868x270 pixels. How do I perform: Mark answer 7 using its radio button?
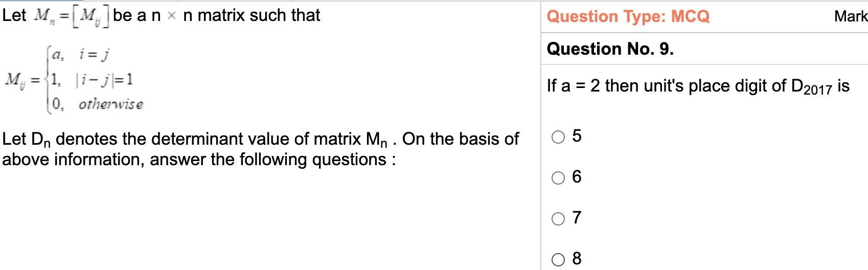tap(558, 219)
